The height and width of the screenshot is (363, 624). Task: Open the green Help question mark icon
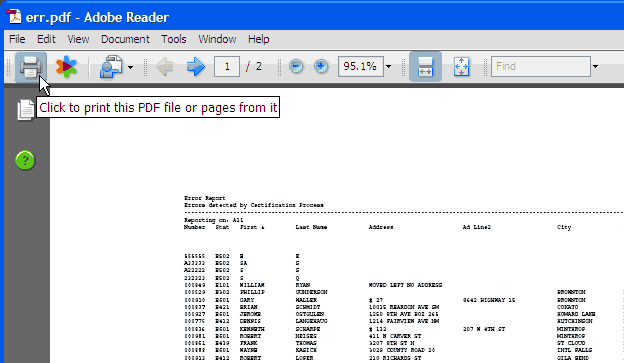click(x=25, y=160)
